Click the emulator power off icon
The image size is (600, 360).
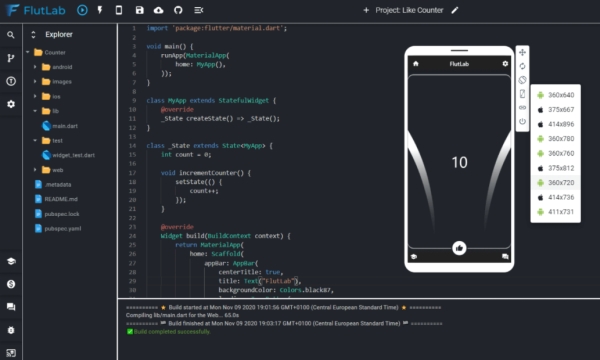[x=522, y=121]
